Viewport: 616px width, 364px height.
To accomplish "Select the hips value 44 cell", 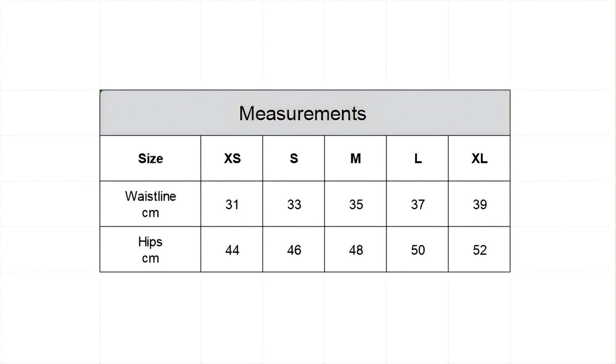I will [x=232, y=249].
